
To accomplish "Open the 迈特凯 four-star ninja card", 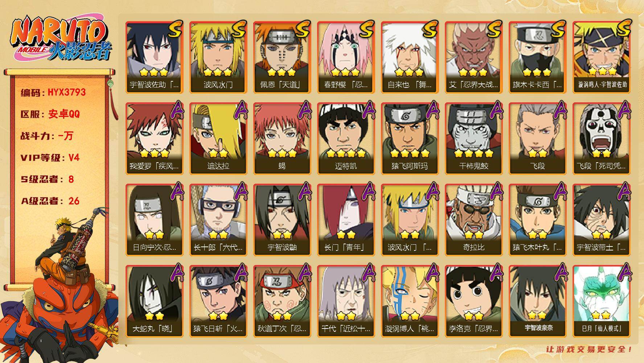I will pyautogui.click(x=346, y=138).
